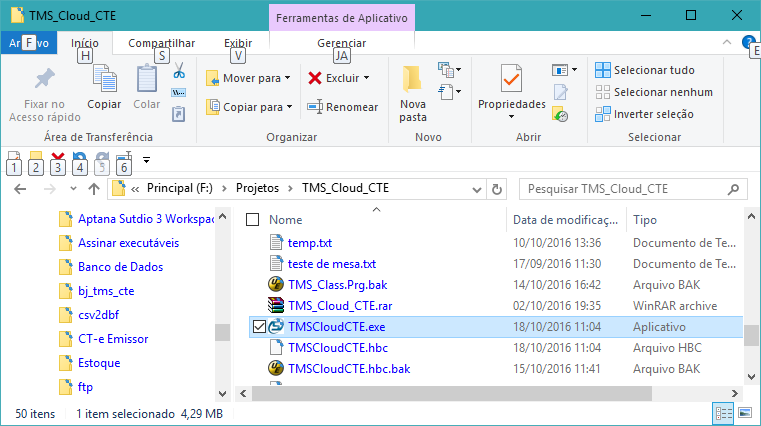
Task: Uncheck the TMSCloudCTE.exe checkbox
Action: click(x=260, y=327)
